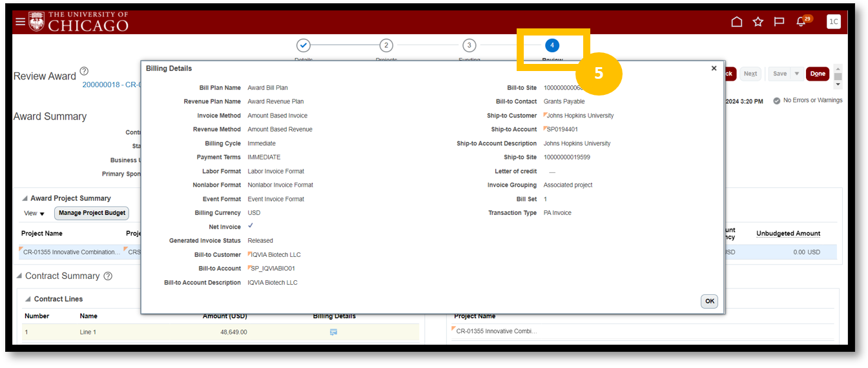
Task: Click Project Name column header in summary
Action: [x=42, y=233]
